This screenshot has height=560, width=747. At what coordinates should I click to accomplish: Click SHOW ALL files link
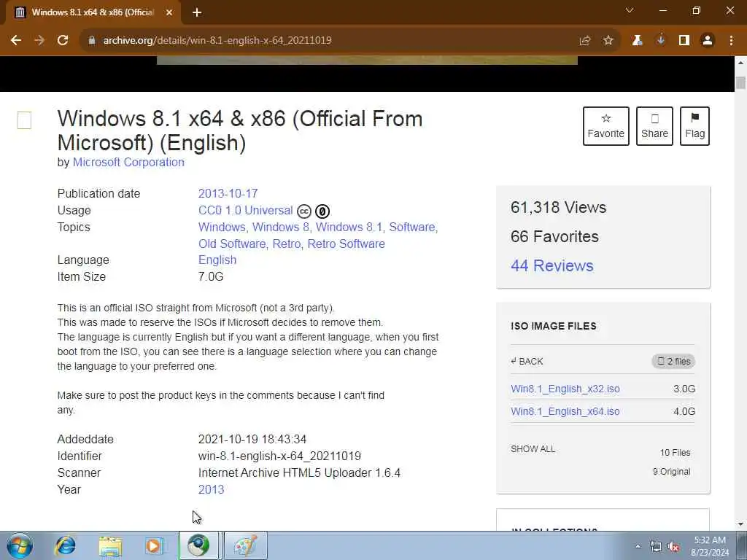(x=533, y=449)
